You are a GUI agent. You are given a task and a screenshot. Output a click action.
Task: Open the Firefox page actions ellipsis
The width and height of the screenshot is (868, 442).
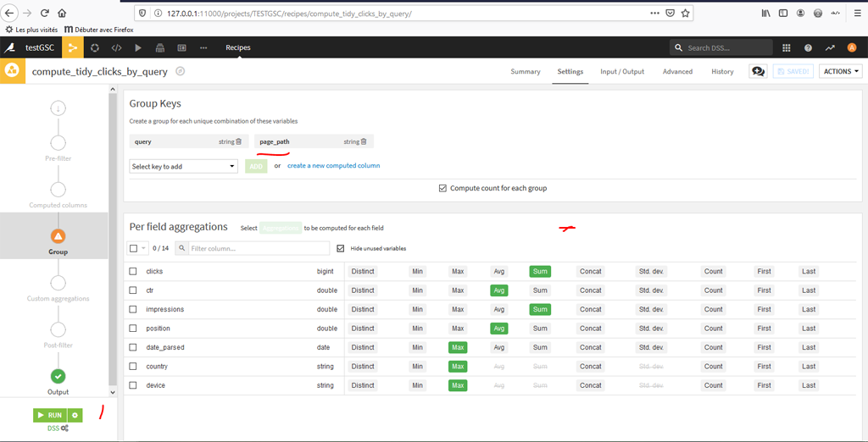click(x=655, y=13)
